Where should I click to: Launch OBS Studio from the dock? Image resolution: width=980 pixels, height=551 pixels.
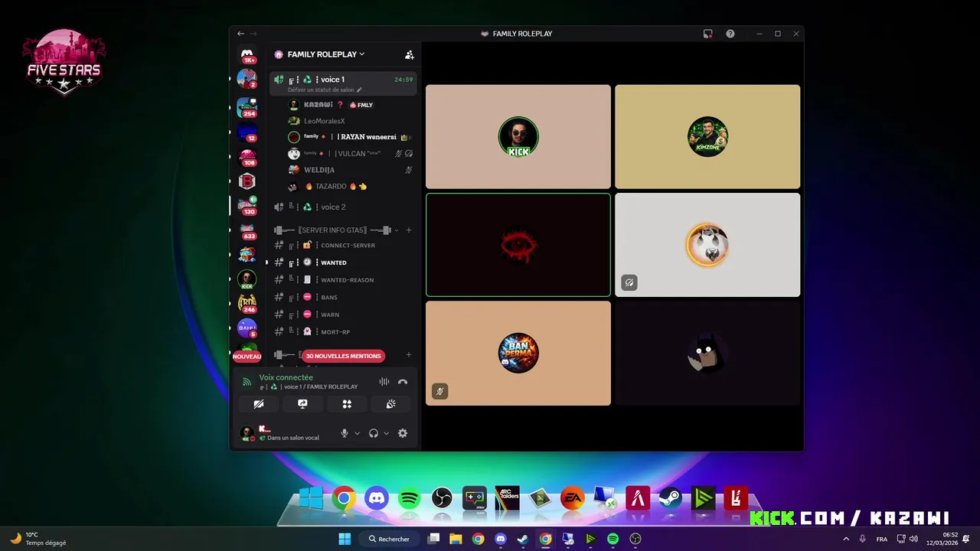[x=442, y=499]
